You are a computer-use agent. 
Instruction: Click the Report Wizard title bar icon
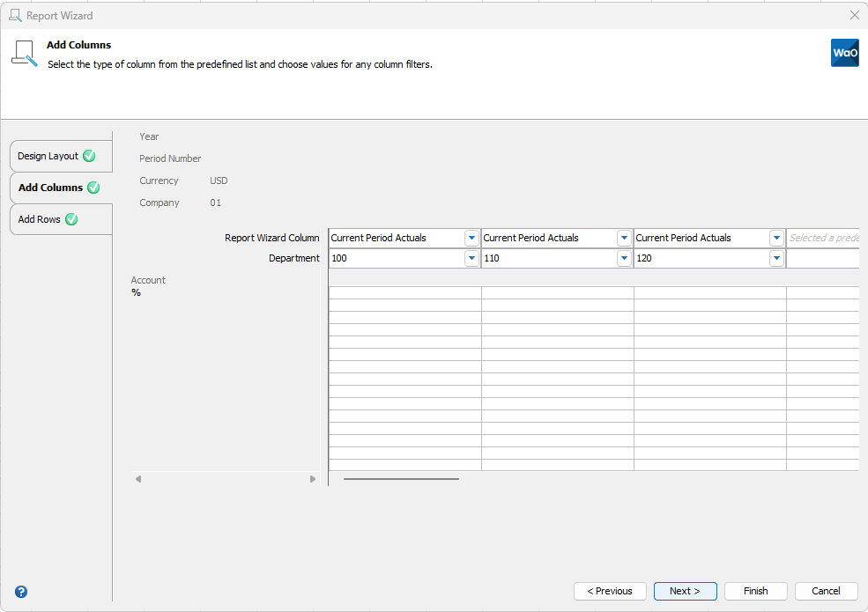point(15,15)
